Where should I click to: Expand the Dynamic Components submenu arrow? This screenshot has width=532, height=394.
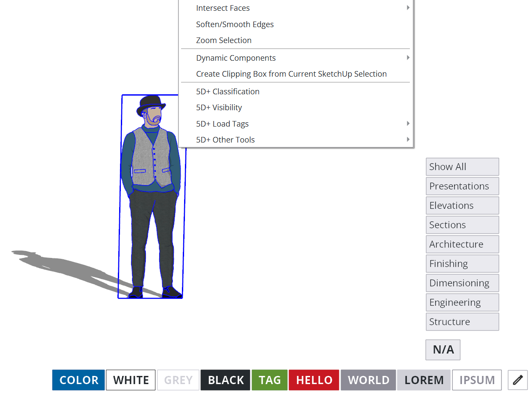click(x=408, y=58)
